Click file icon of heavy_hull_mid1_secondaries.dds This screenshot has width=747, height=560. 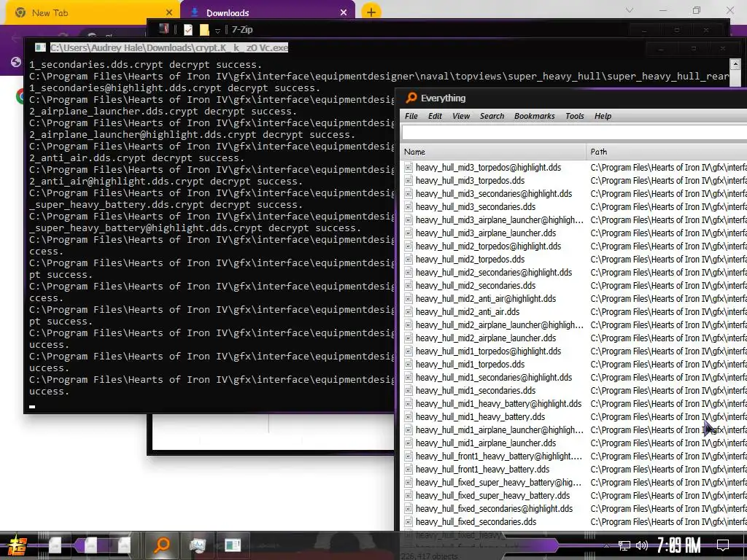click(409, 391)
